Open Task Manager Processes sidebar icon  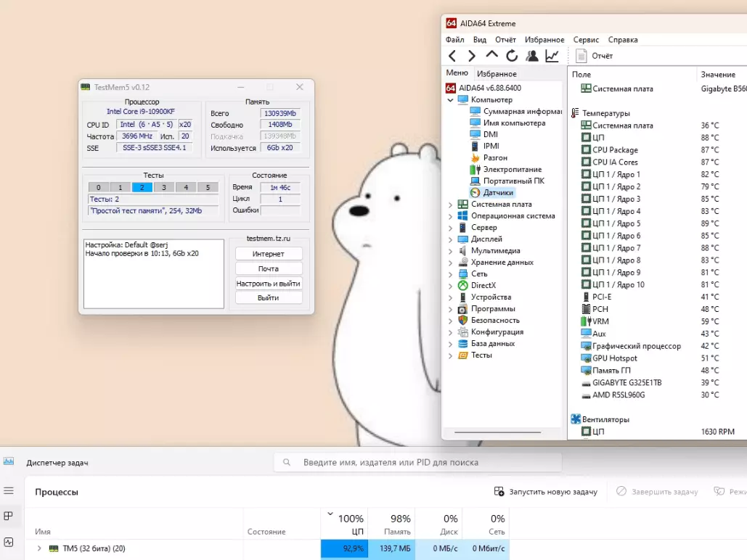pos(9,516)
